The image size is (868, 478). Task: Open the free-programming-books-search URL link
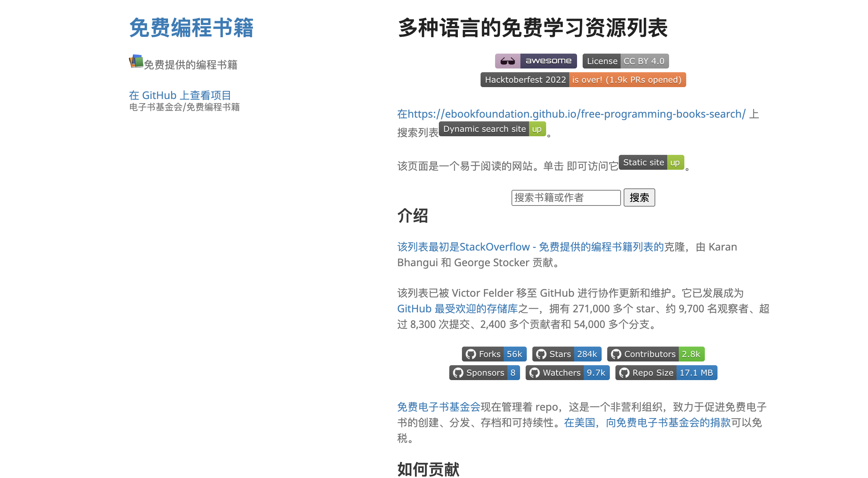[x=571, y=114]
